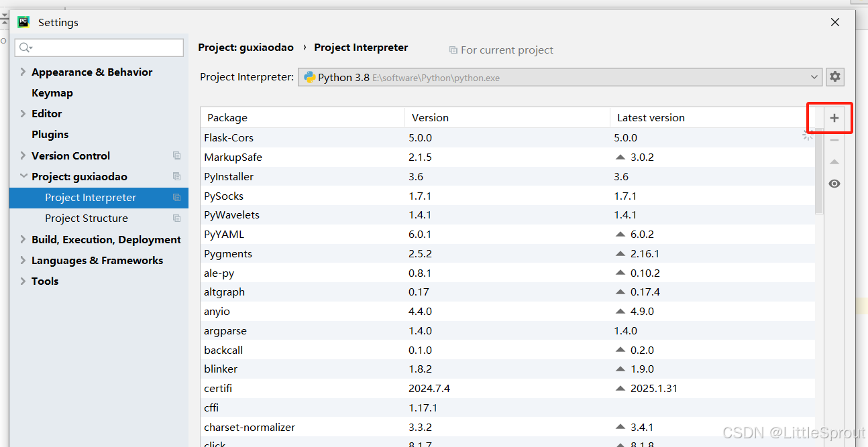
Task: Click the copy icon beside Project Interpreter
Action: [176, 198]
